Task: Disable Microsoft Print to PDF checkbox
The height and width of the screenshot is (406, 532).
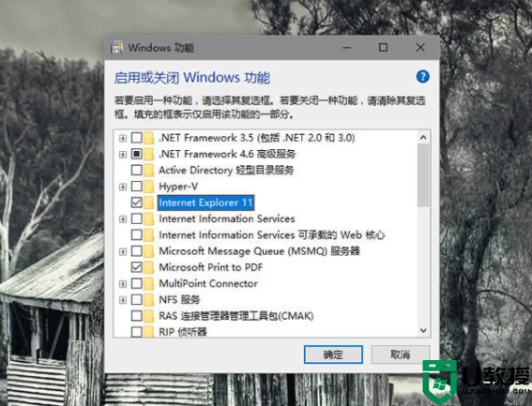Action: click(137, 267)
